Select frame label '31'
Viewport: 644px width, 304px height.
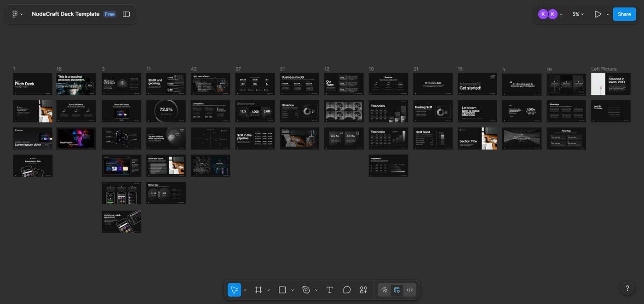282,69
